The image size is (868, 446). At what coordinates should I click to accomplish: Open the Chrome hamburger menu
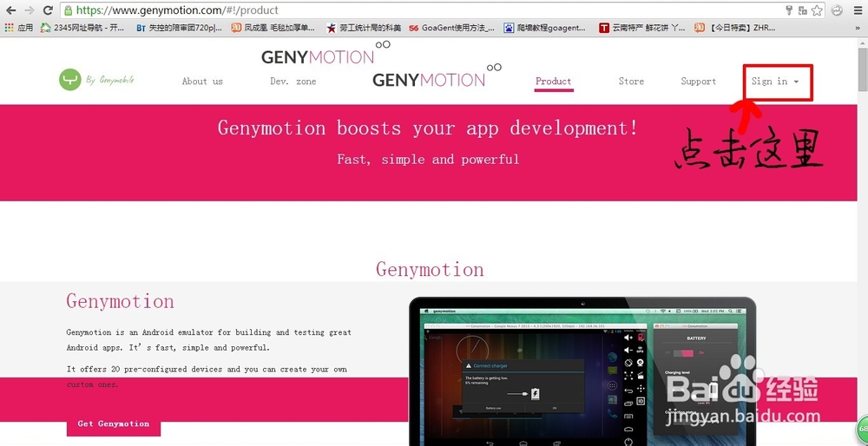coord(857,10)
